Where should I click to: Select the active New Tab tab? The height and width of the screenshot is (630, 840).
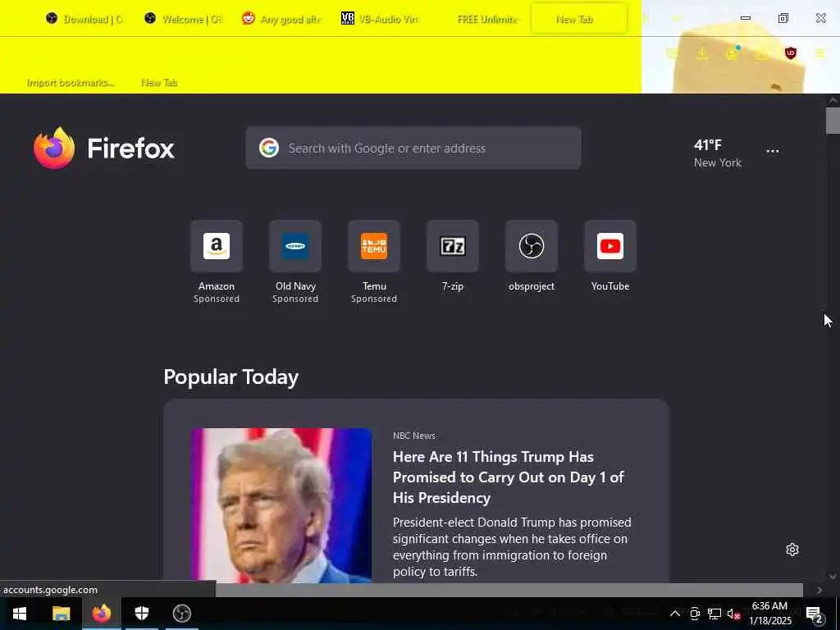click(578, 19)
